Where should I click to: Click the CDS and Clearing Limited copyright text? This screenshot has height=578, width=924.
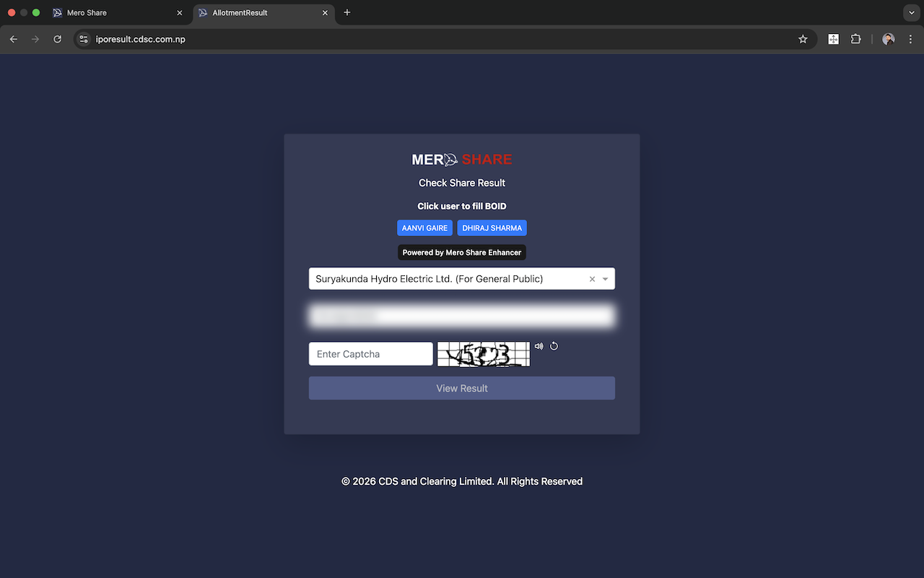tap(462, 481)
